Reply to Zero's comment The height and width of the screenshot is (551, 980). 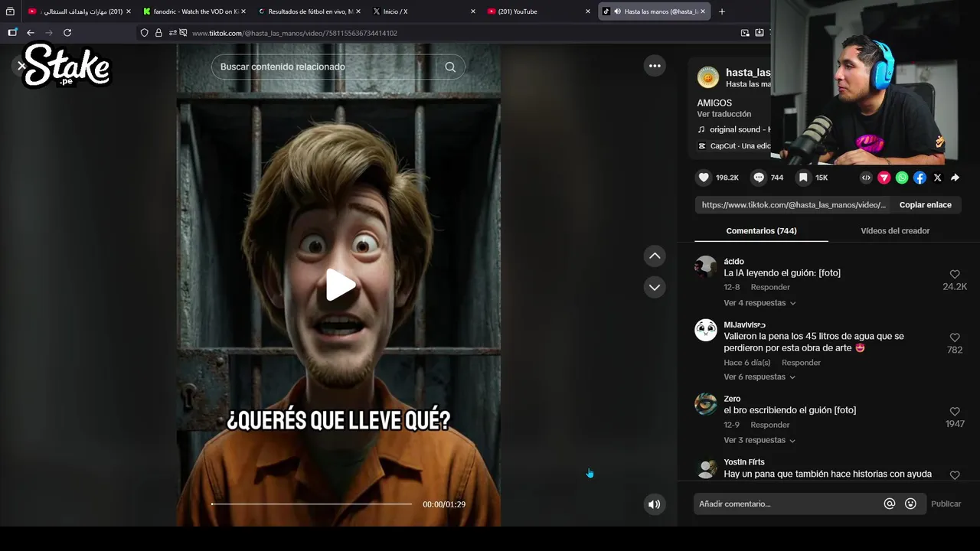[x=770, y=425]
